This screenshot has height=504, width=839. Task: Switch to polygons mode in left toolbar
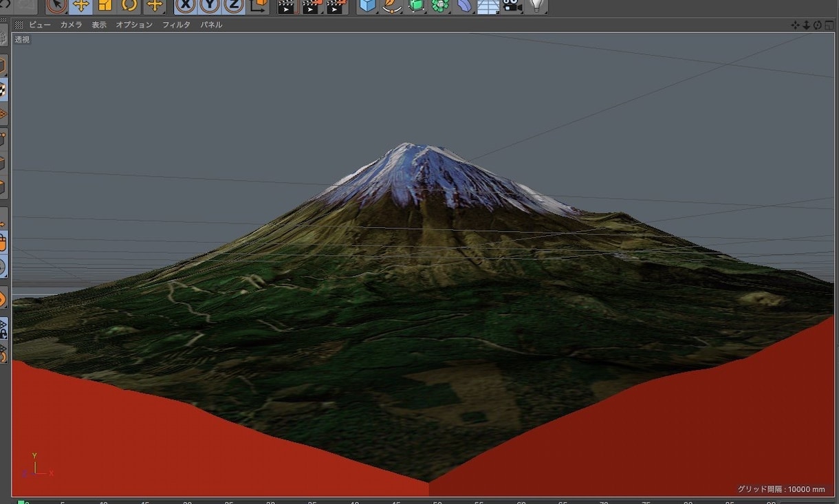coord(3,188)
